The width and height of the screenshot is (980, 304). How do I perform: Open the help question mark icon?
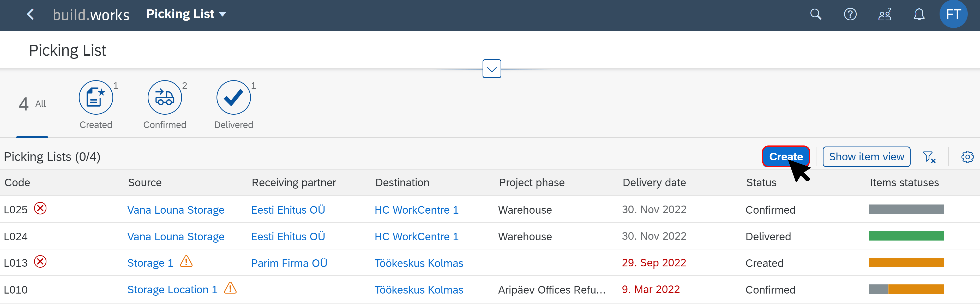pyautogui.click(x=850, y=14)
